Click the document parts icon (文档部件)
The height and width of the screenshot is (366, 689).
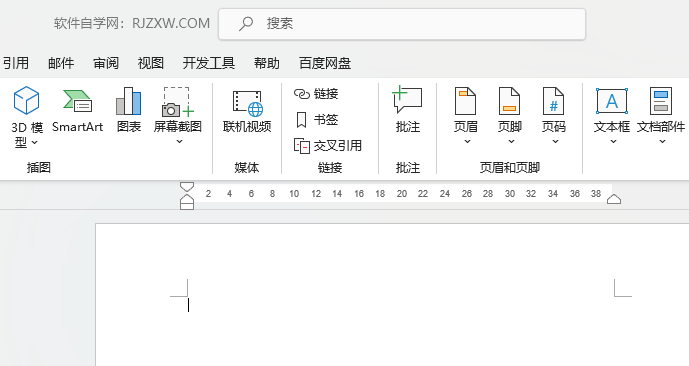click(661, 101)
